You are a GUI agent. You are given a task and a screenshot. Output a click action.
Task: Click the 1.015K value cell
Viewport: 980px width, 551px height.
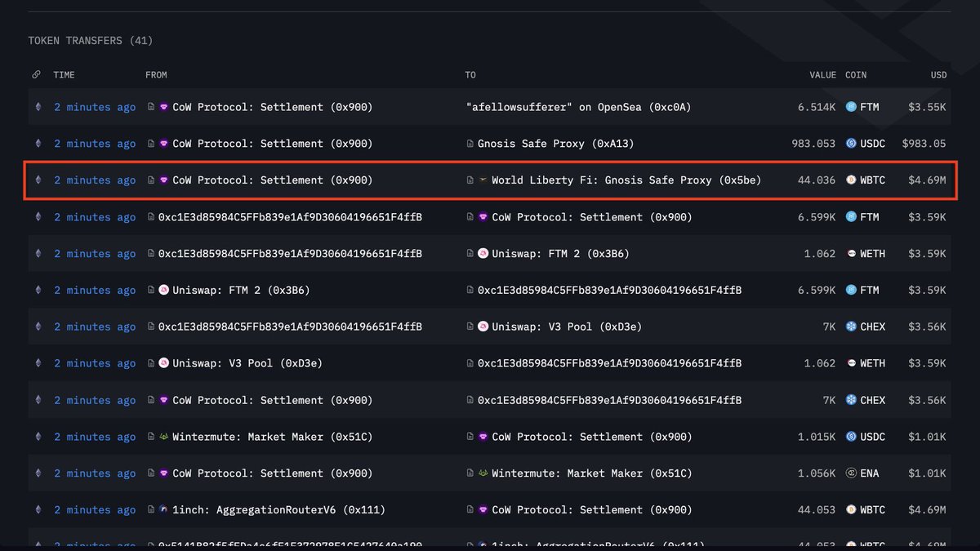817,437
